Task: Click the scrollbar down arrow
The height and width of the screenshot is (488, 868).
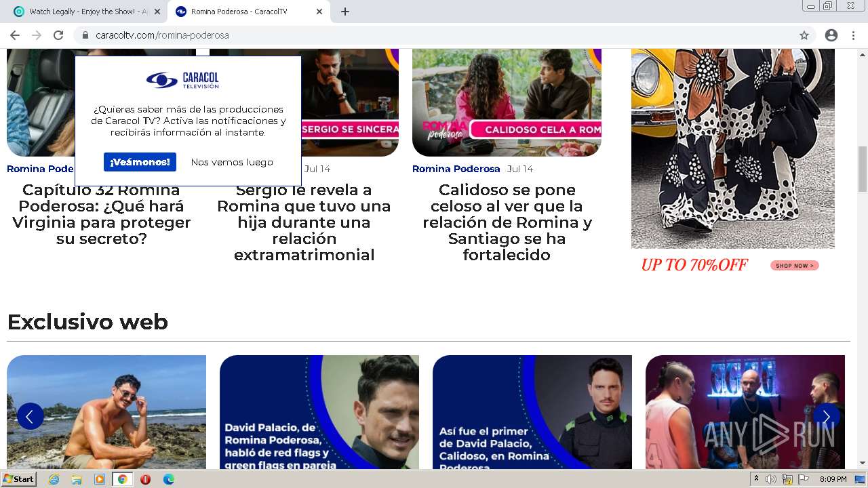Action: click(x=863, y=463)
